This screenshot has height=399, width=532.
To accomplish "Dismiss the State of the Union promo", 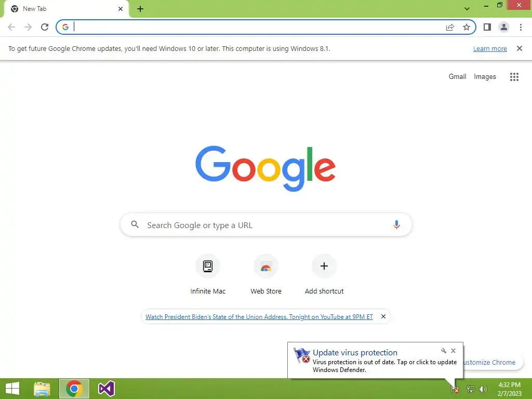I will point(383,316).
